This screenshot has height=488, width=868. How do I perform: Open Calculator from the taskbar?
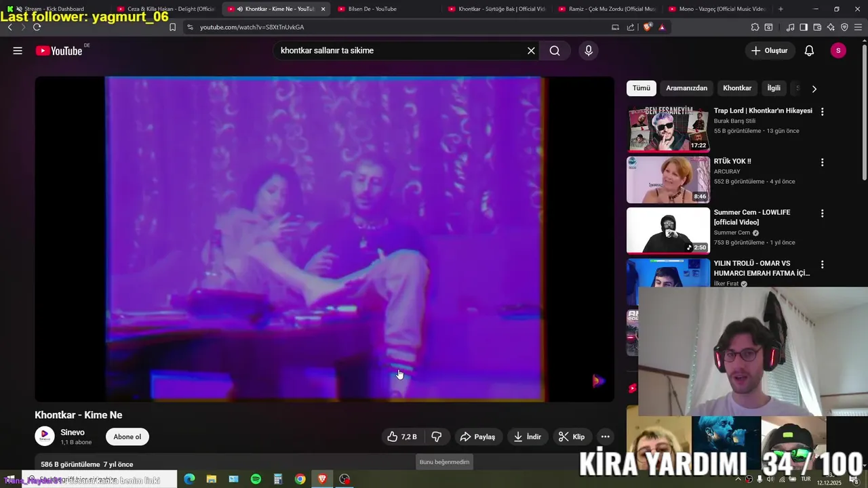pyautogui.click(x=278, y=479)
